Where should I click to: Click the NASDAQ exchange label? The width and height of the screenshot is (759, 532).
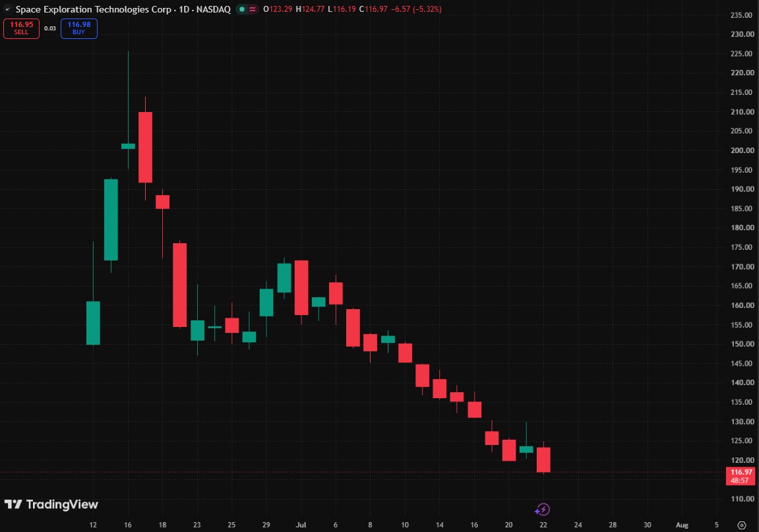pos(214,9)
